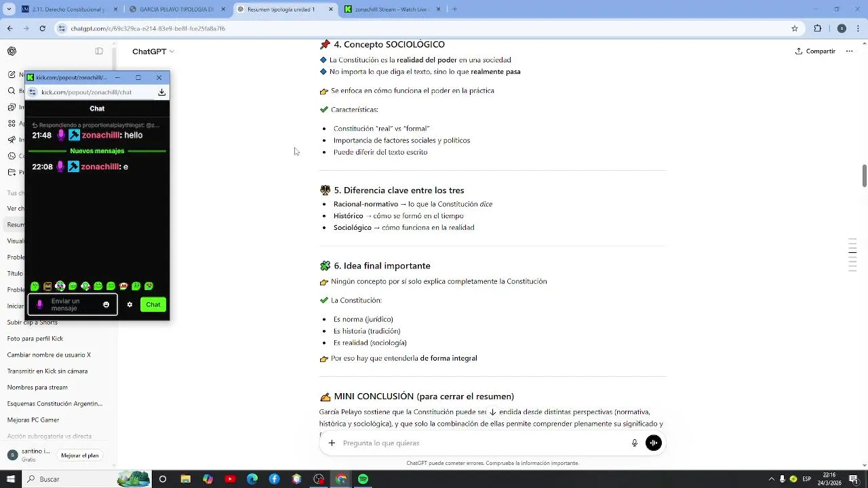Click the Kick chat send 'Chat' button
Screen dimensions: 868x488
click(x=153, y=305)
